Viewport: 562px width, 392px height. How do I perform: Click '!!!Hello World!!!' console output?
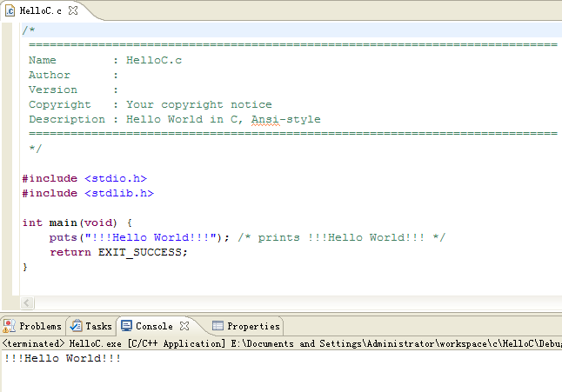63,358
